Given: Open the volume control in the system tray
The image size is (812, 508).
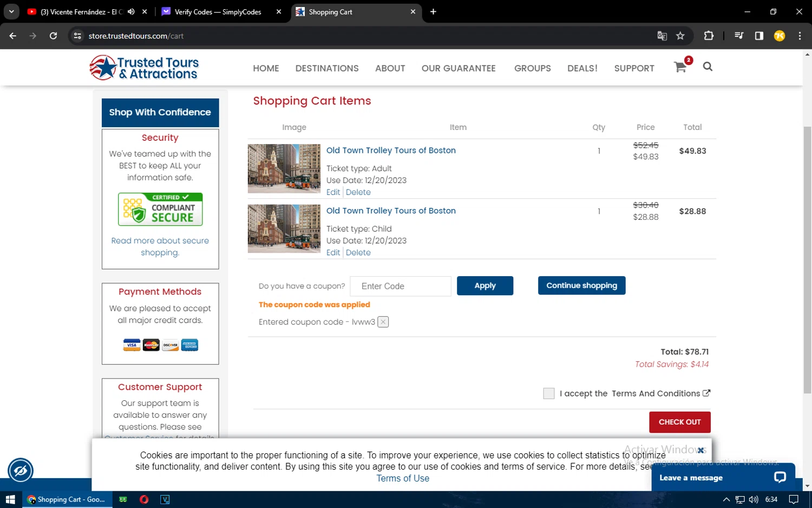Looking at the screenshot, I should 754,499.
